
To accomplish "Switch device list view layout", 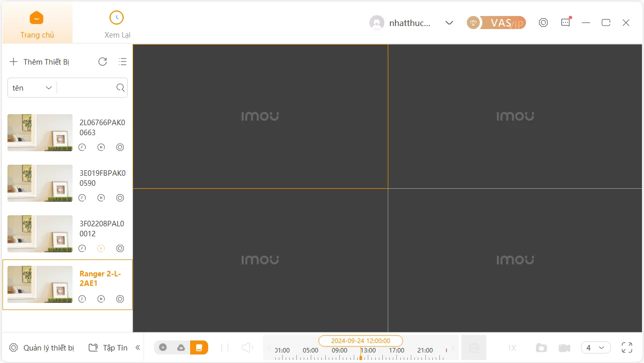I will [123, 62].
